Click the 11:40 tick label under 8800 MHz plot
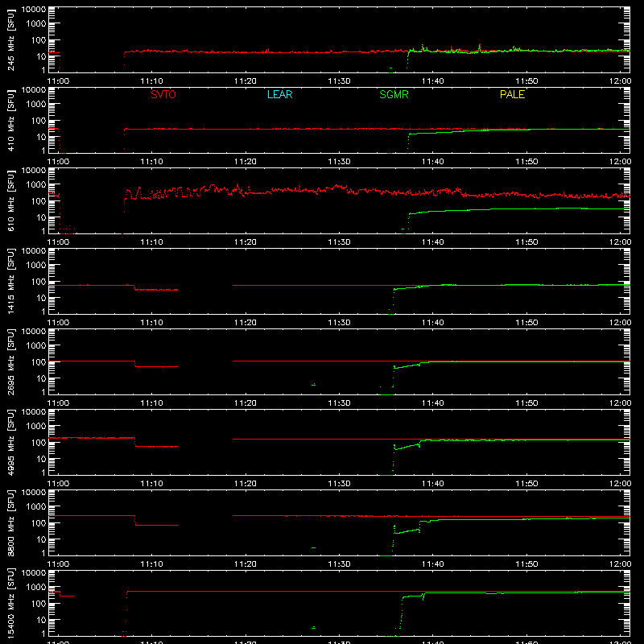 tap(433, 564)
